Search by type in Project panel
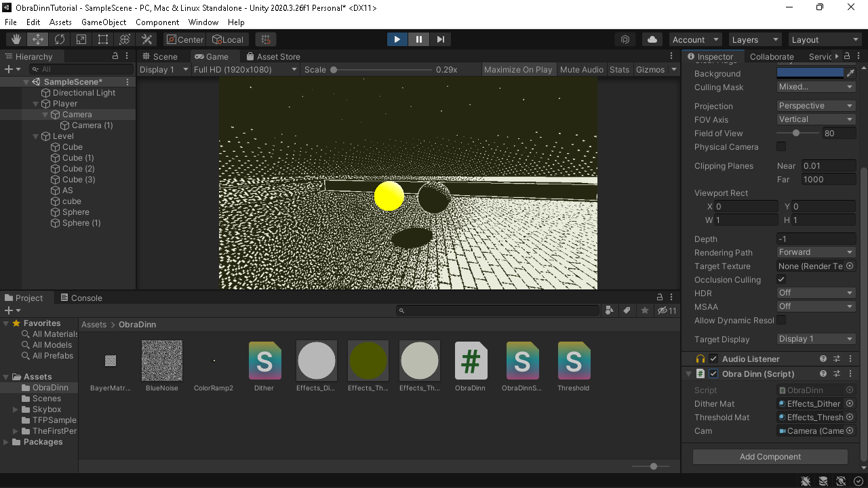This screenshot has height=488, width=868. coord(610,310)
